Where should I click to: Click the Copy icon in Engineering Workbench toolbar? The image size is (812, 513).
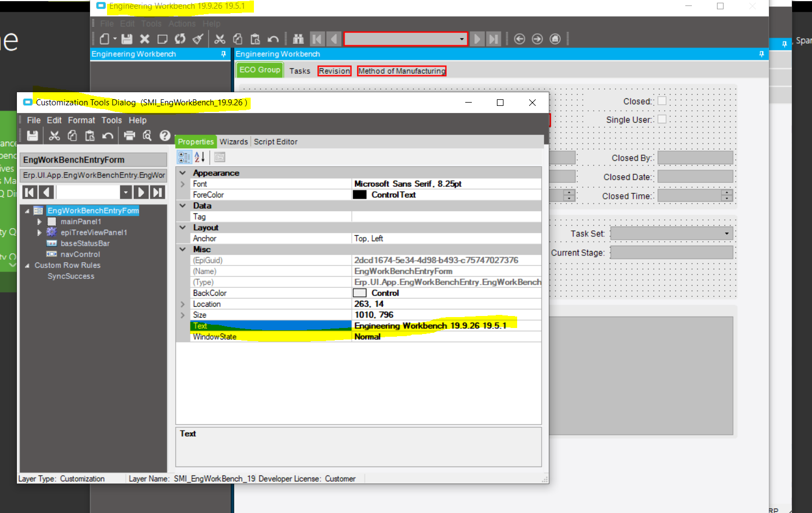238,39
